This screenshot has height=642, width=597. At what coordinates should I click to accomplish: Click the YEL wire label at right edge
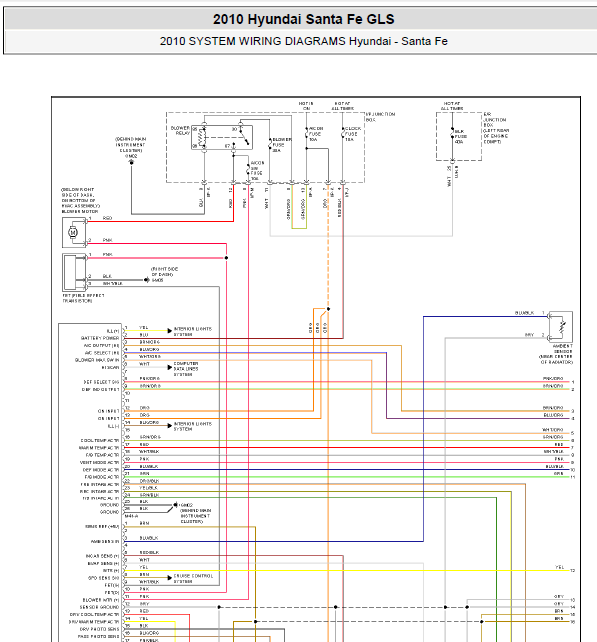point(560,567)
